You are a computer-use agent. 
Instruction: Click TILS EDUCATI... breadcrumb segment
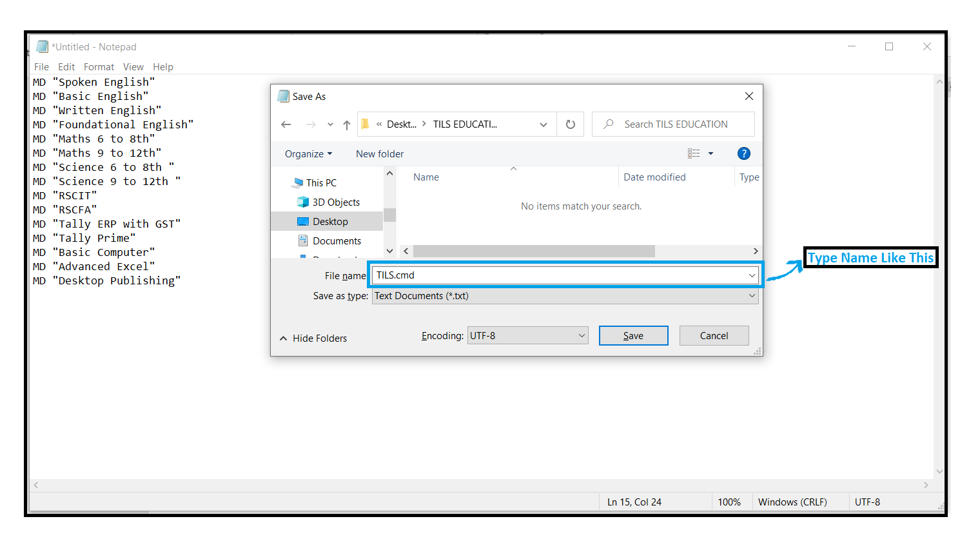click(465, 124)
